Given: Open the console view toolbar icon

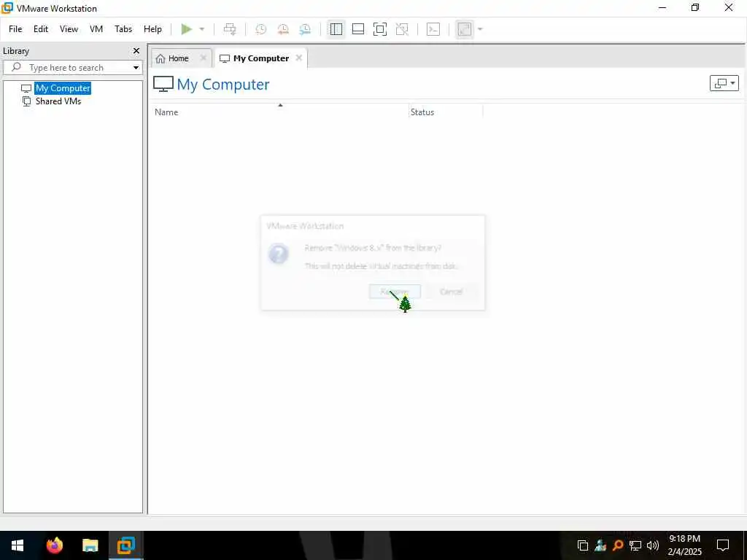Looking at the screenshot, I should click(x=433, y=29).
